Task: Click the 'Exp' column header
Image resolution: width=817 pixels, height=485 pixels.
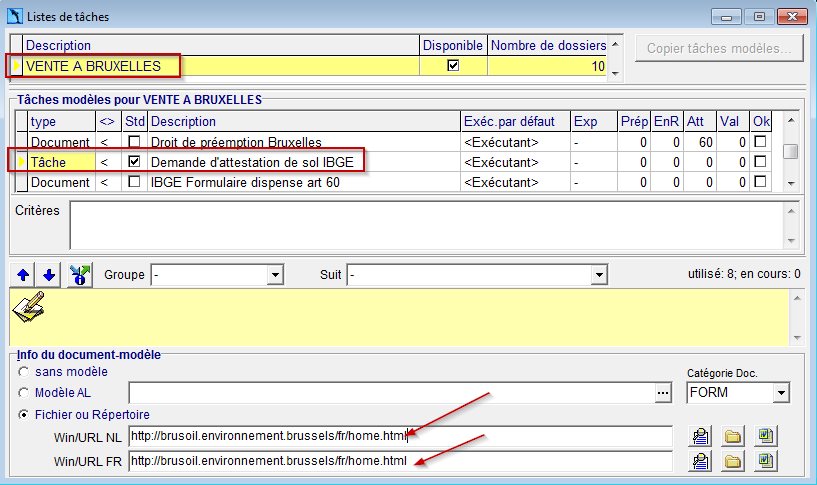Action: click(x=593, y=121)
